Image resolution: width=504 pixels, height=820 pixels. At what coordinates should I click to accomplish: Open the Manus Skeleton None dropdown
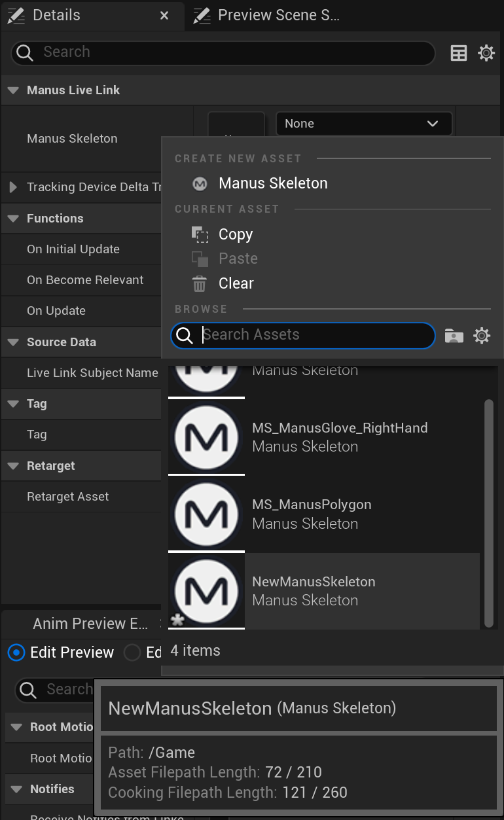[x=364, y=124]
